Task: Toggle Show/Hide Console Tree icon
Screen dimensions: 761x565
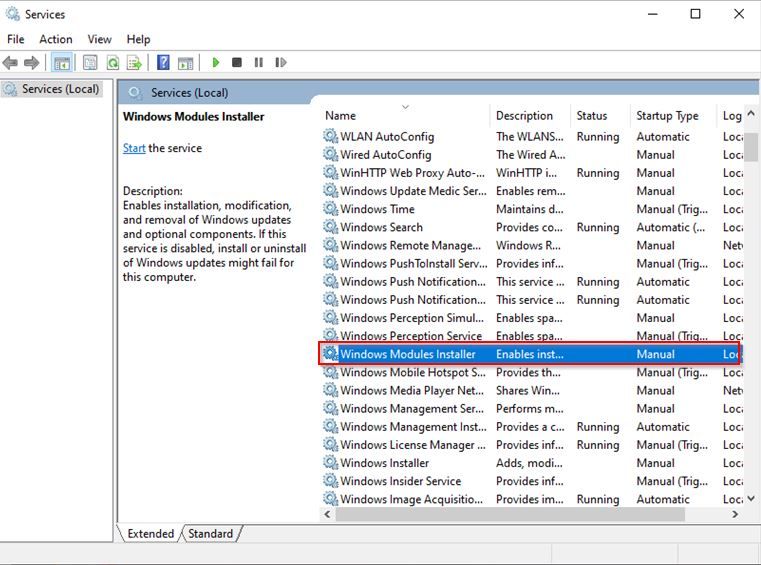Action: coord(62,63)
